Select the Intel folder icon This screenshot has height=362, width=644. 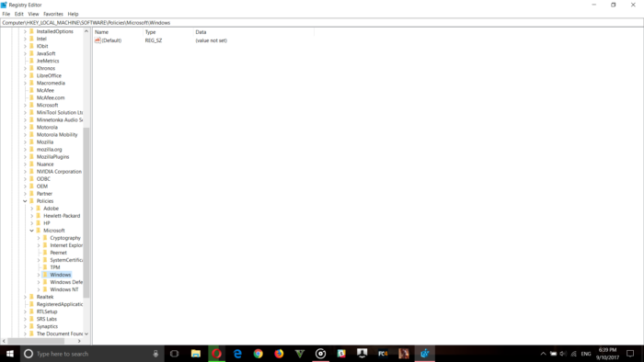pyautogui.click(x=31, y=39)
